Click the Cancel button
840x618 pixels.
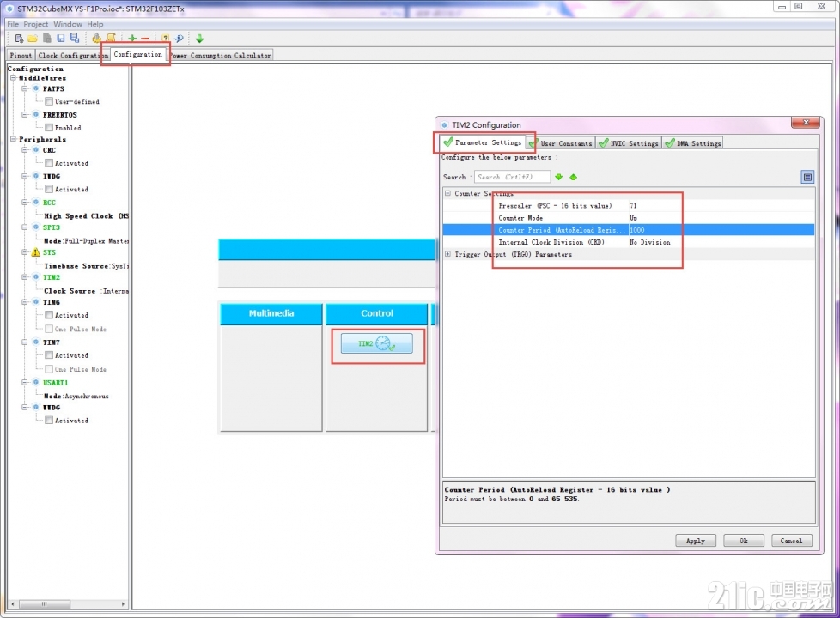tap(791, 541)
